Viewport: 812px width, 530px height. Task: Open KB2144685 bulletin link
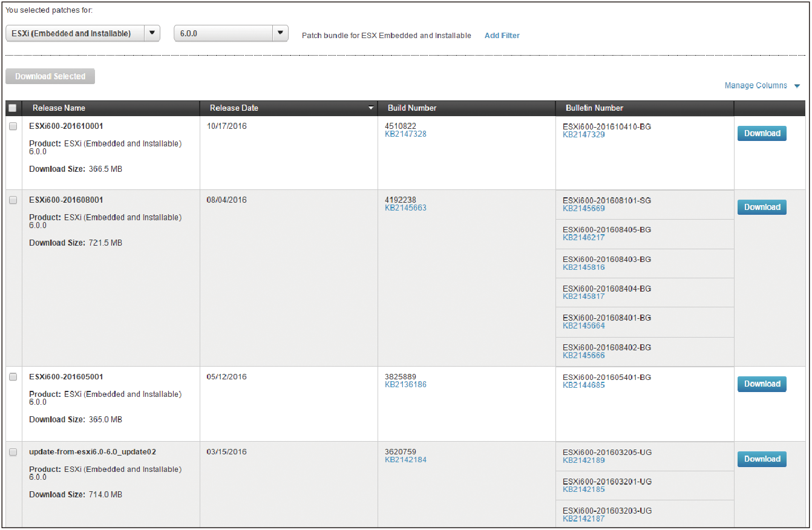pyautogui.click(x=584, y=385)
